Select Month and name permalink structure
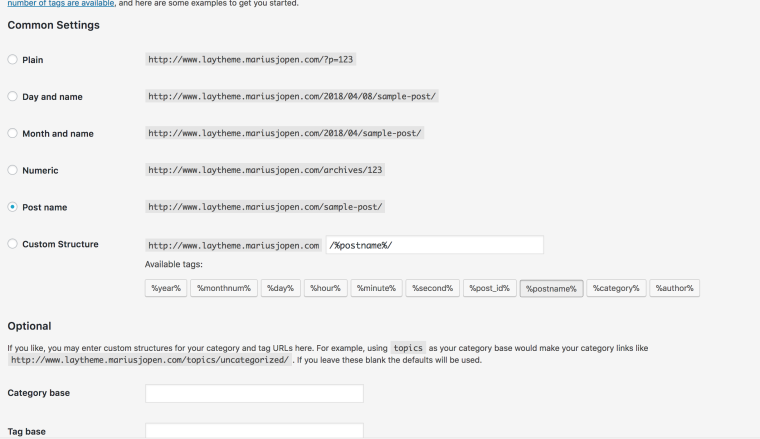 (x=12, y=133)
